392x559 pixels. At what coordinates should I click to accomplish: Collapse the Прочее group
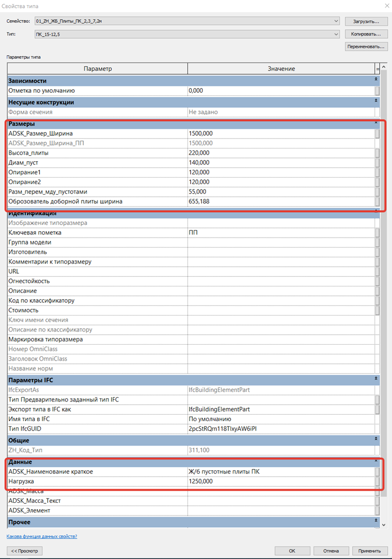tap(376, 520)
